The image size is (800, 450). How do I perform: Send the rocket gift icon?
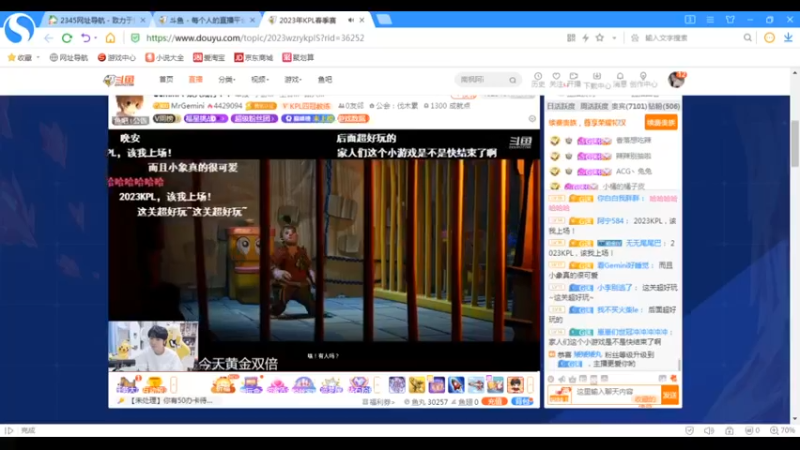click(456, 384)
